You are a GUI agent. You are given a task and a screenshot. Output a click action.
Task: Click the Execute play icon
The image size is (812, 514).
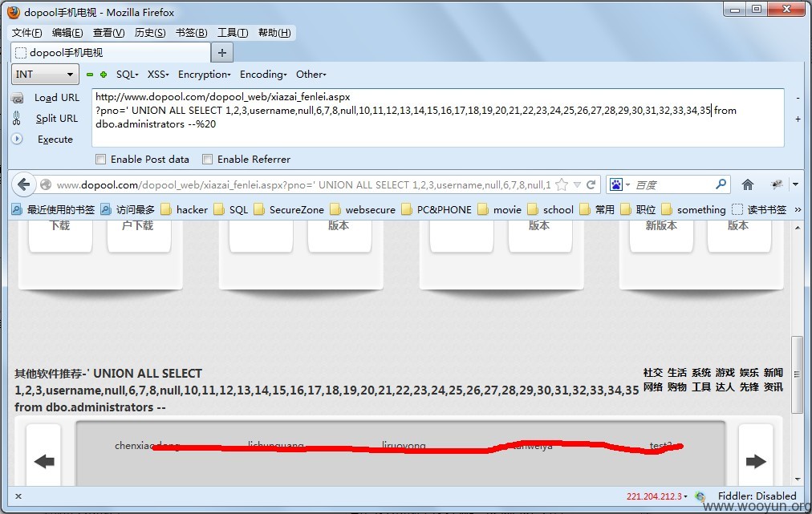pyautogui.click(x=17, y=139)
